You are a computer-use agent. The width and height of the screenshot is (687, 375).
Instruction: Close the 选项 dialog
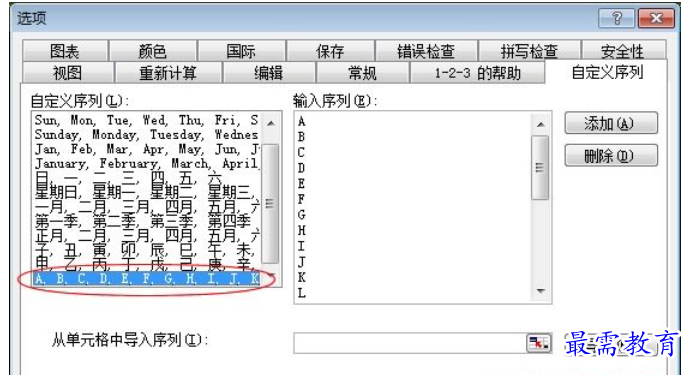(x=656, y=18)
